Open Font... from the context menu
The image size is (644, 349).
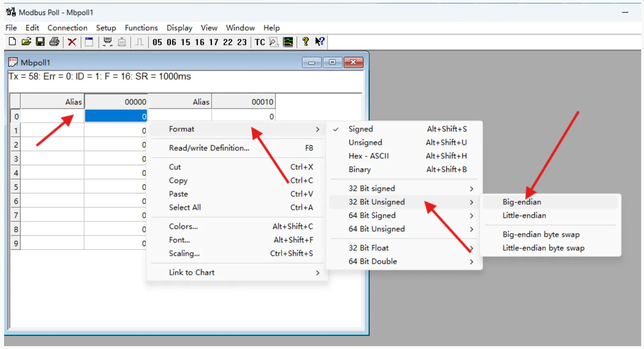click(237, 239)
